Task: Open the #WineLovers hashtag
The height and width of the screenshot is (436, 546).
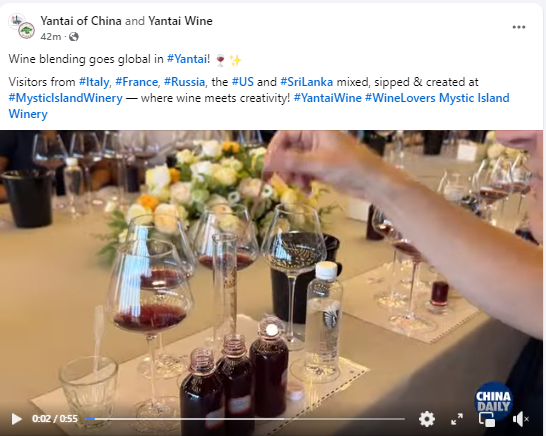Action: point(400,98)
